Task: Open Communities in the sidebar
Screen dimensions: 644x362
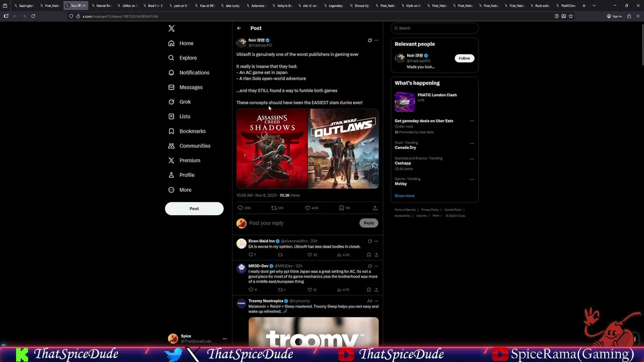Action: [x=189, y=146]
